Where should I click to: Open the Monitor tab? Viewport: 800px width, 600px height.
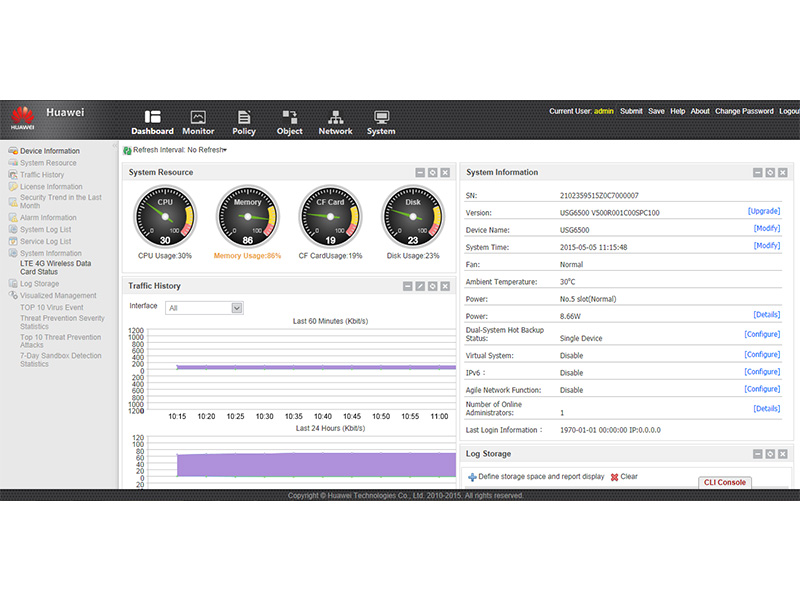(x=198, y=123)
